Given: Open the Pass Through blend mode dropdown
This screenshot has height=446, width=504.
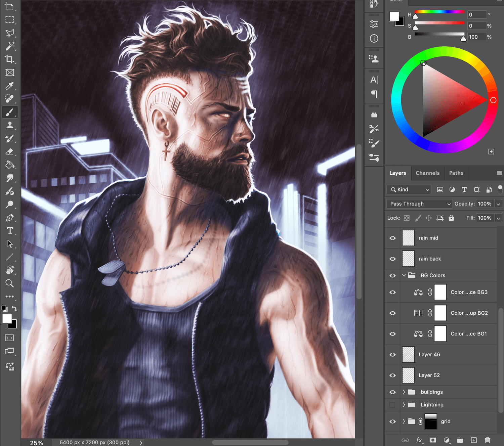Looking at the screenshot, I should pyautogui.click(x=420, y=204).
